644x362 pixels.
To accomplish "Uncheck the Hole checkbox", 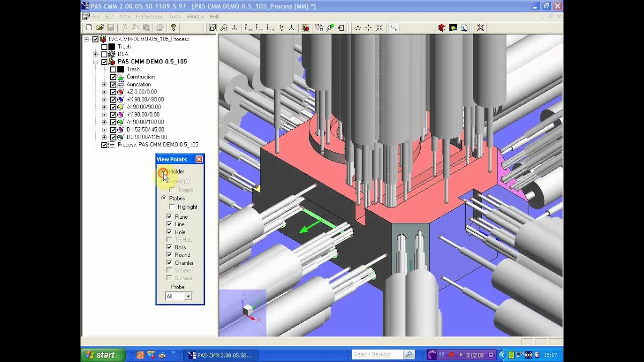I will click(169, 232).
